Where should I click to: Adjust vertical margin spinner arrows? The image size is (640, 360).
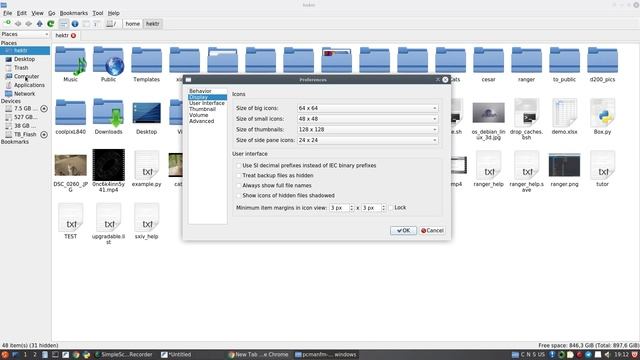383,208
